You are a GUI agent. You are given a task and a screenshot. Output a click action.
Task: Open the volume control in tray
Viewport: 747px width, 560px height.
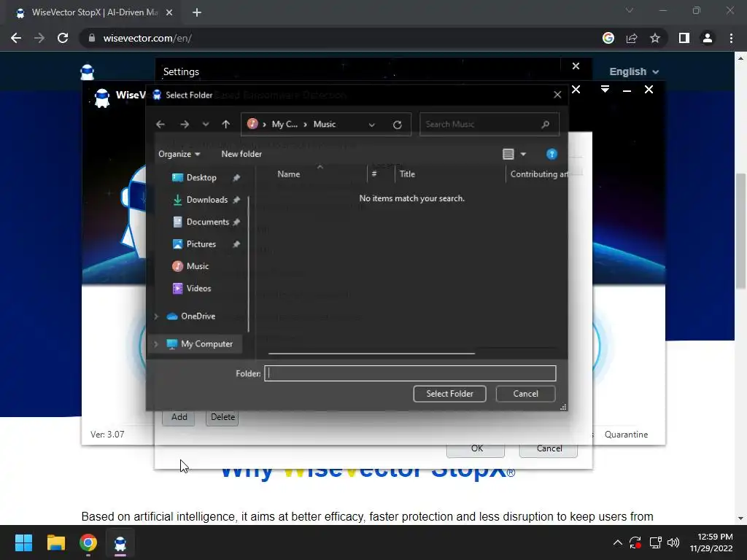coord(673,542)
